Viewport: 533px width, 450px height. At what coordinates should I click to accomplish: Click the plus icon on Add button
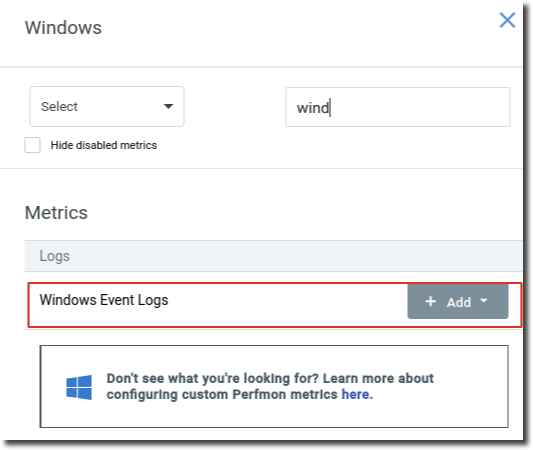tap(431, 301)
